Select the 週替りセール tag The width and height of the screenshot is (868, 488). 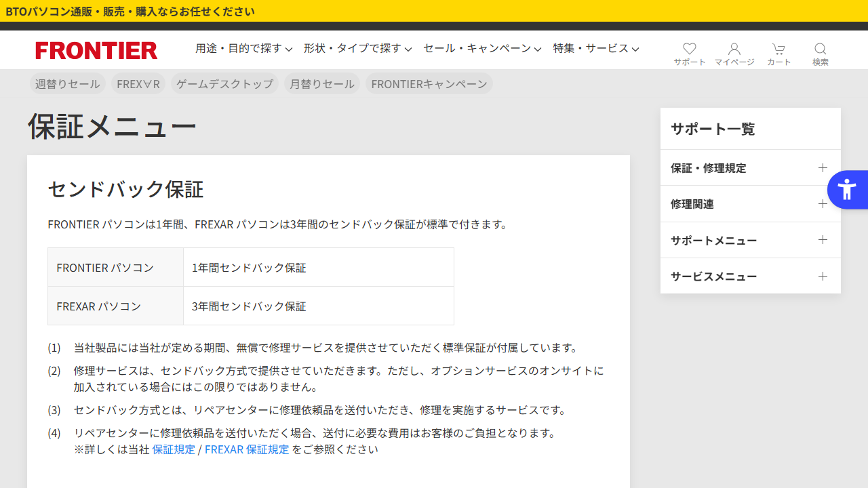68,84
